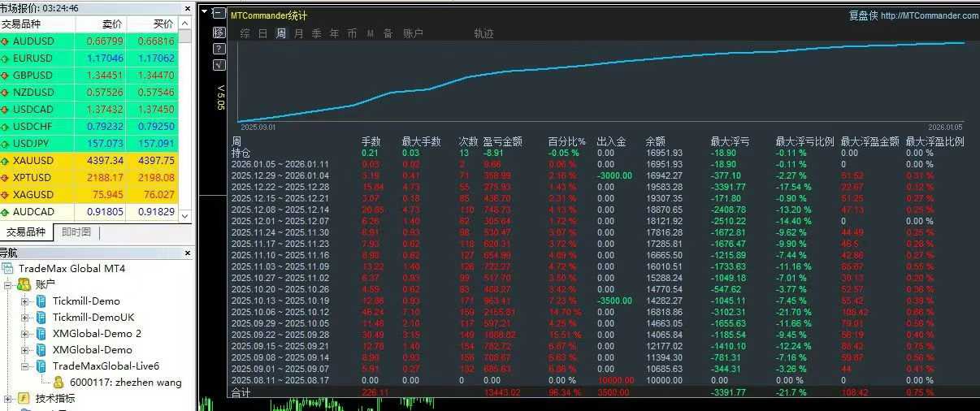This screenshot has height=411, width=980.
Task: Click the 持仓 positions row label
Action: click(241, 152)
